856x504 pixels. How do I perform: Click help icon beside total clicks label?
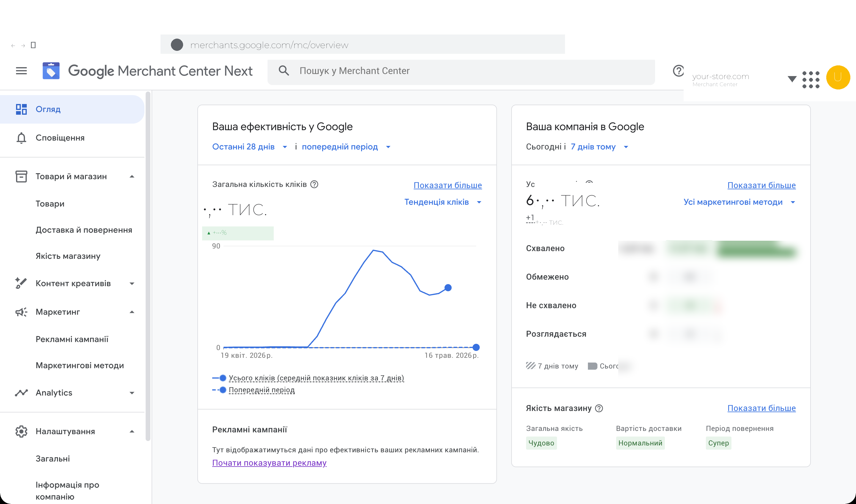(x=314, y=185)
